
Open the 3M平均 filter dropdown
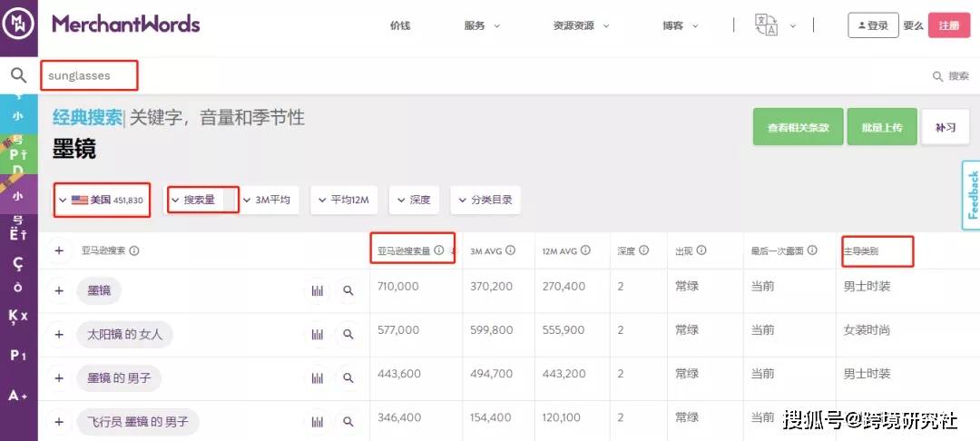coord(268,200)
